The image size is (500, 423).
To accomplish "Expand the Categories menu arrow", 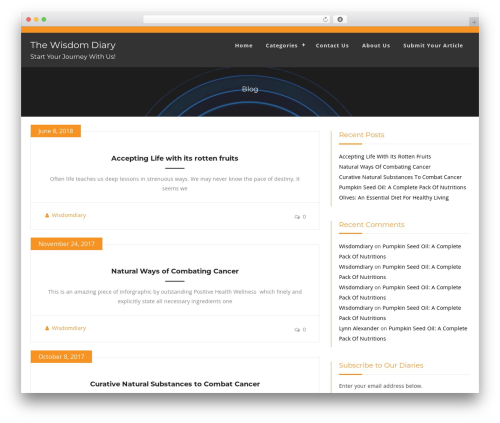I will tap(303, 45).
